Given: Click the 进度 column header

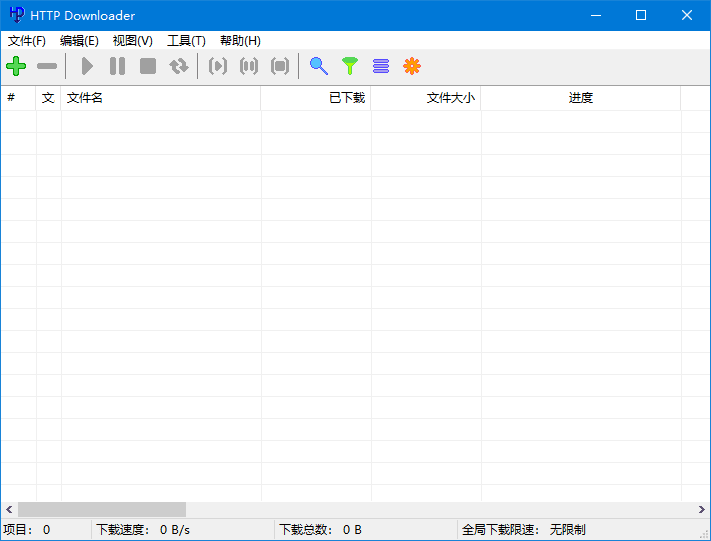Looking at the screenshot, I should [580, 98].
